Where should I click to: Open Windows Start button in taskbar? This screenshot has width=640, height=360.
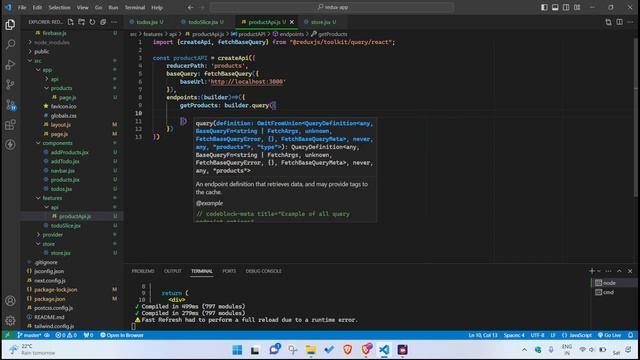pos(237,349)
